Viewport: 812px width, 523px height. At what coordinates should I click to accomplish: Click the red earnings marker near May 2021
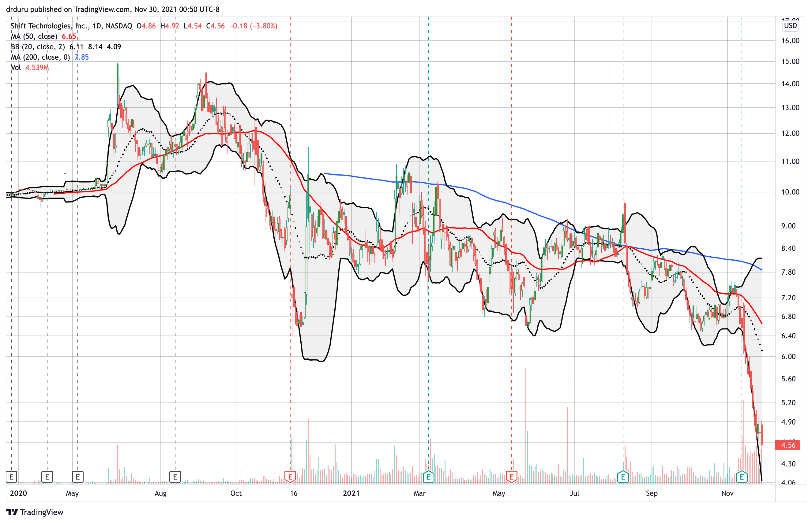511,477
